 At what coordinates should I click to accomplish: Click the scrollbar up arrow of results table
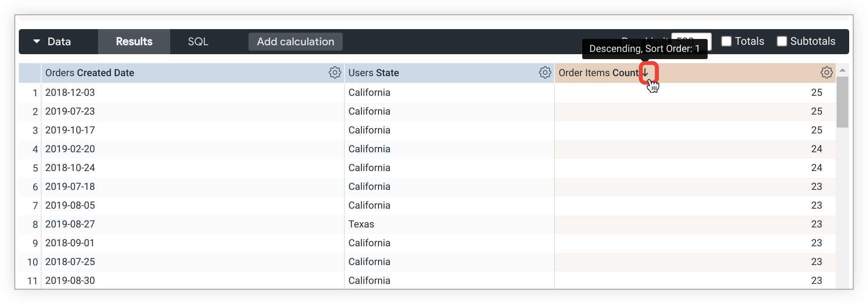842,70
